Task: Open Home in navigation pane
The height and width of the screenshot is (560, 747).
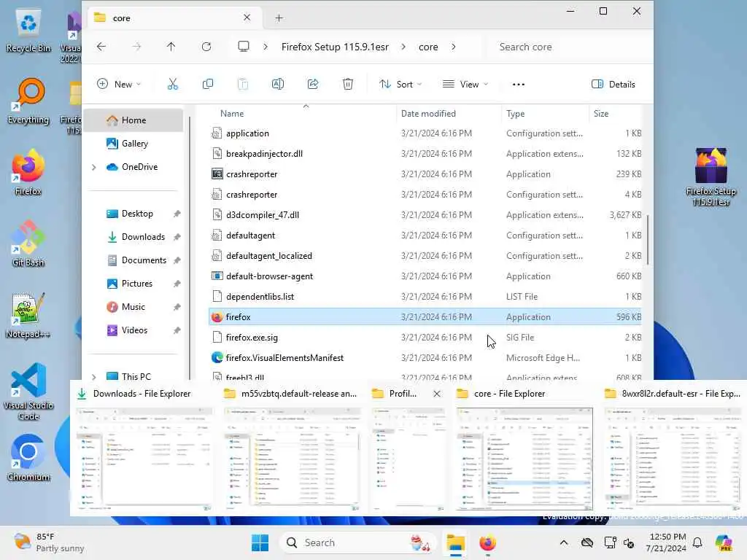Action: point(133,120)
